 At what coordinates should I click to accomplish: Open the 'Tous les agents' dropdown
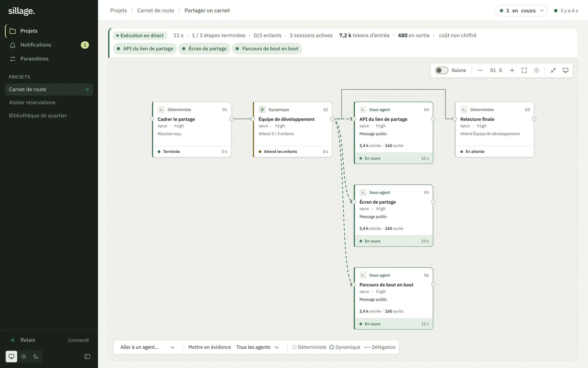click(x=258, y=347)
